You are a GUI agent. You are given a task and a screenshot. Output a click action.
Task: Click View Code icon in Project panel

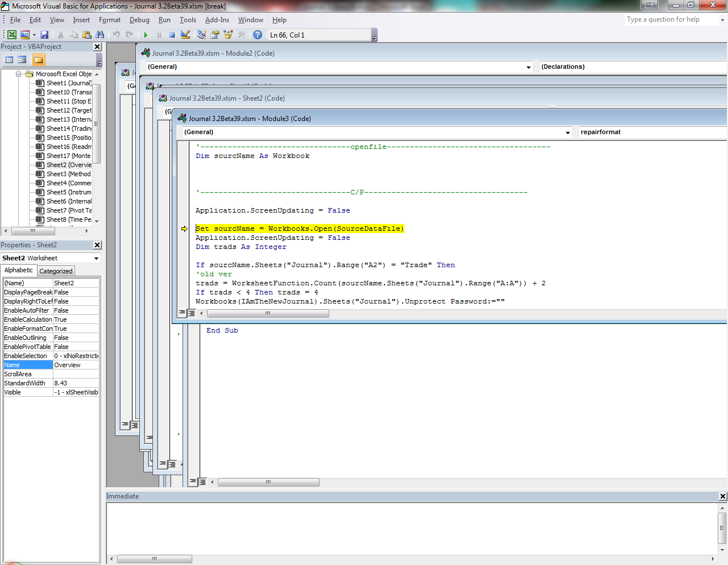tap(9, 60)
